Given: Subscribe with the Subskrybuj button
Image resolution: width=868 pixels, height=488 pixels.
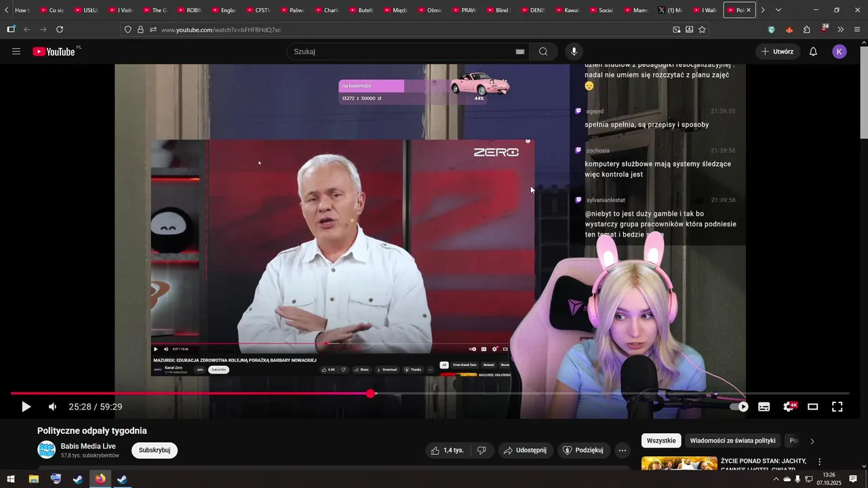Looking at the screenshot, I should coord(155,450).
